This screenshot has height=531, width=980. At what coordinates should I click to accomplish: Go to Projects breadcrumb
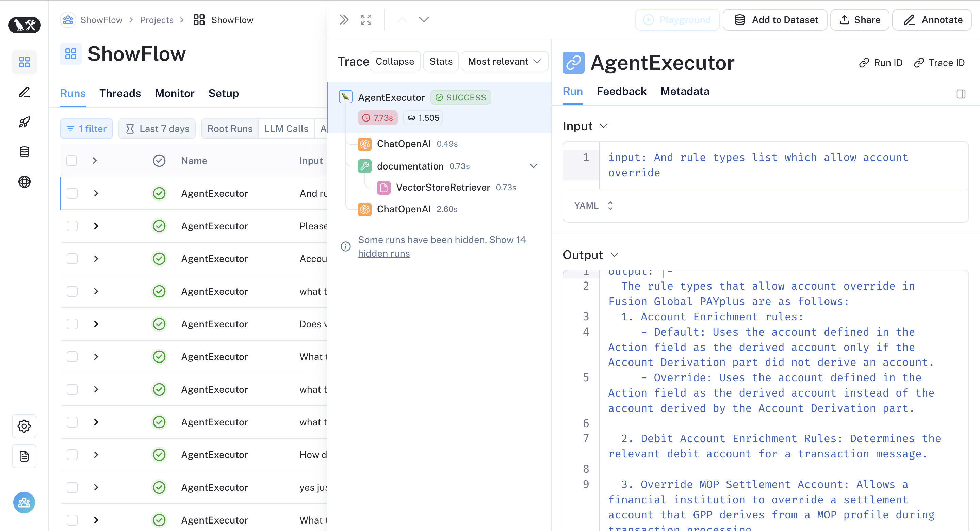click(x=157, y=20)
